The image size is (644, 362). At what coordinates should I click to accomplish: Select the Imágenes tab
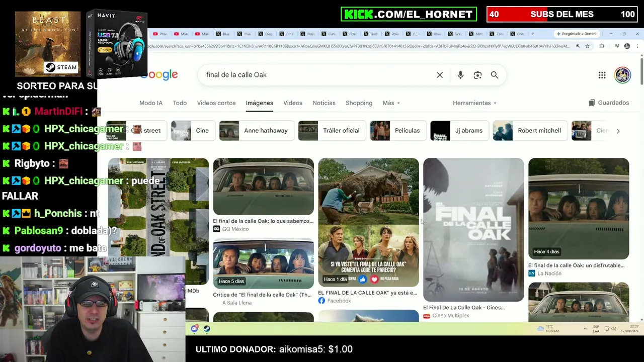point(260,103)
